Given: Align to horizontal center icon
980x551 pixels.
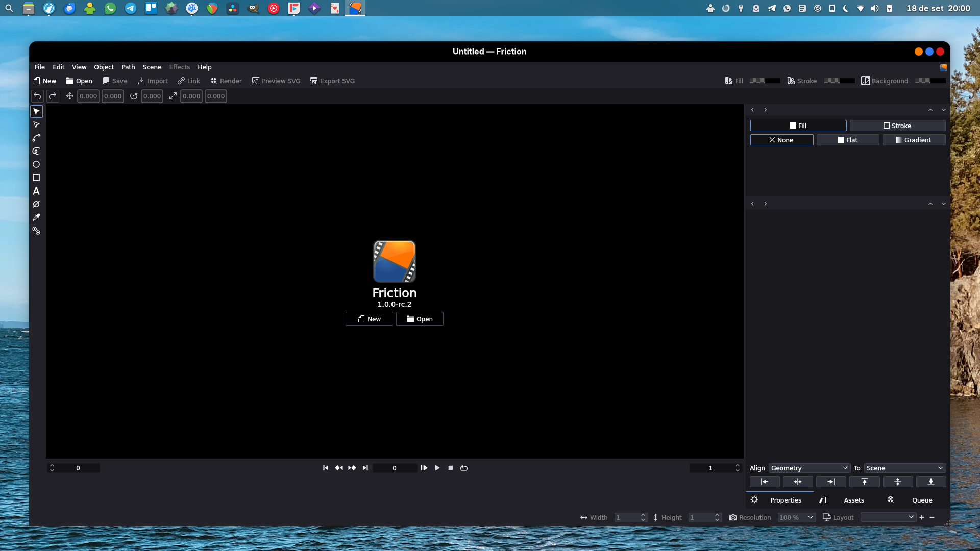Looking at the screenshot, I should click(797, 482).
